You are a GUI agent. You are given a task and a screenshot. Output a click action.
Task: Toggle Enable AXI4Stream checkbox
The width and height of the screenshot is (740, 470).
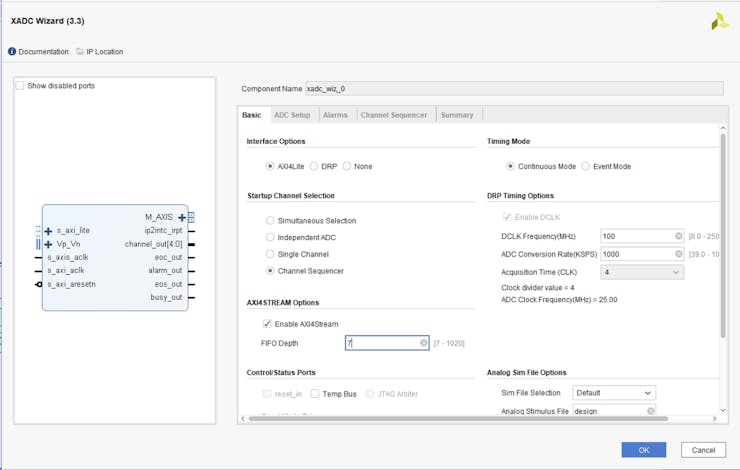[x=267, y=324]
